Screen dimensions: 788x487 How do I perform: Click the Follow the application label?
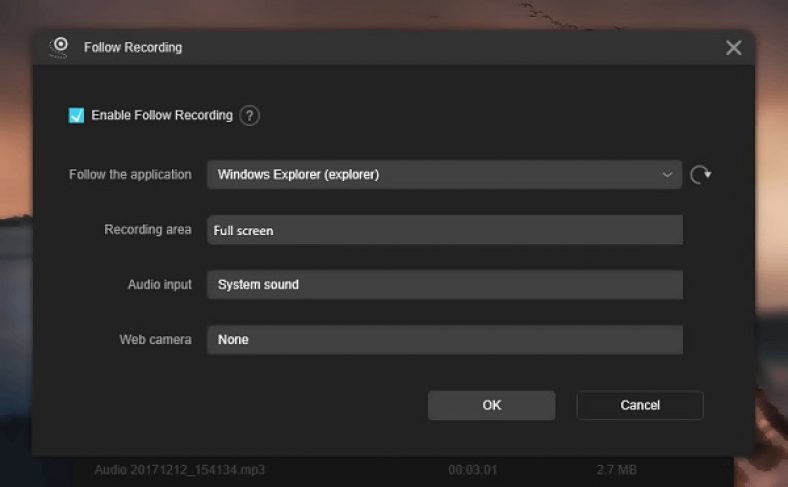click(130, 174)
